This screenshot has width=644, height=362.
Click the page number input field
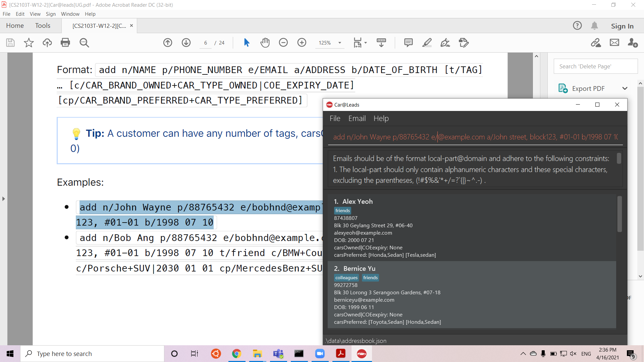pos(205,43)
